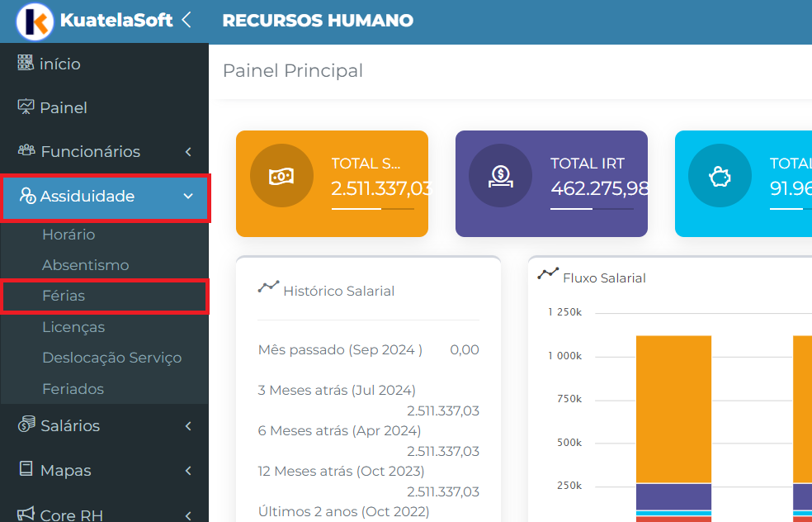The height and width of the screenshot is (522, 812).
Task: Click the Salários coins icon
Action: click(x=26, y=425)
